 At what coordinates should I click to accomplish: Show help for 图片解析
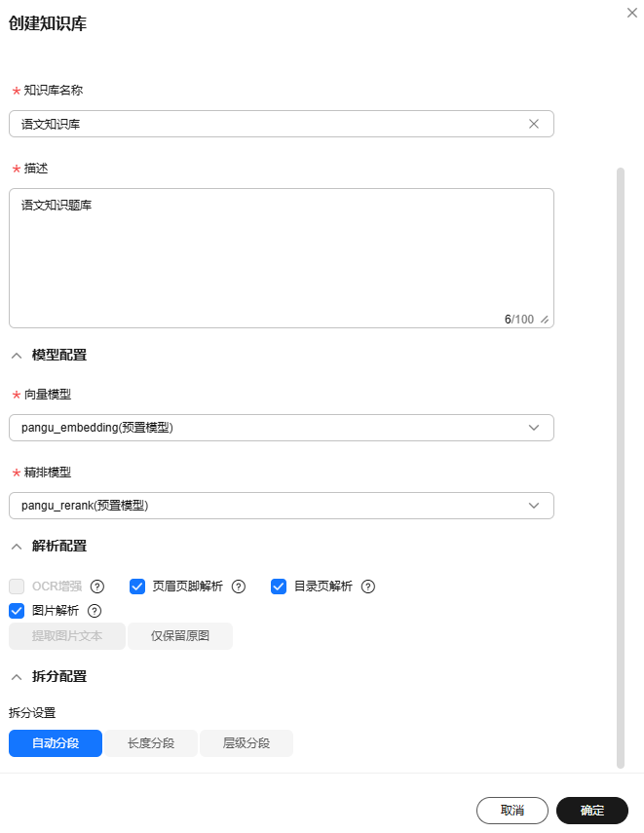(x=95, y=611)
